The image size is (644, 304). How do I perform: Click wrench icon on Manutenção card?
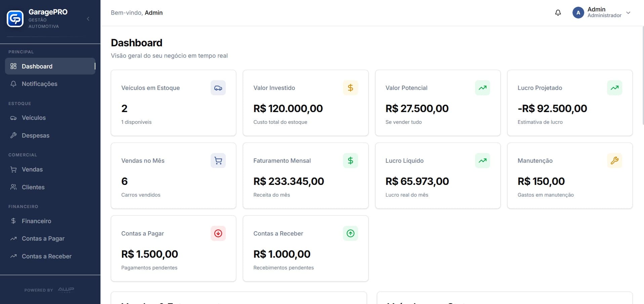(614, 161)
